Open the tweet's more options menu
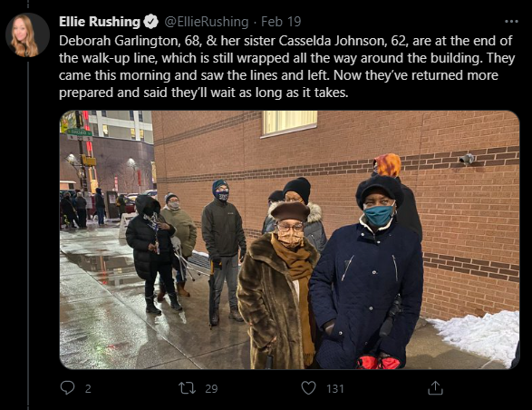The width and height of the screenshot is (532, 410). pos(511,22)
